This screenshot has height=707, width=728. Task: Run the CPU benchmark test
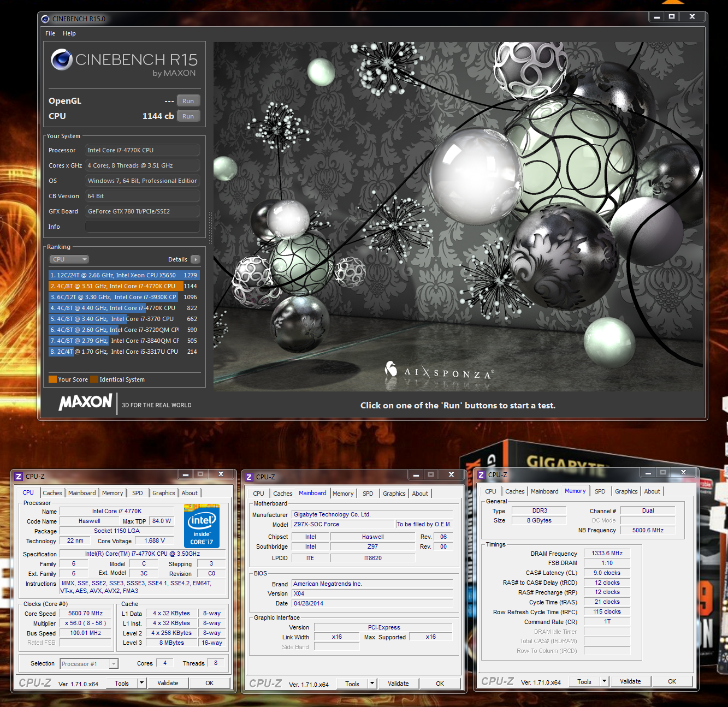[x=188, y=116]
